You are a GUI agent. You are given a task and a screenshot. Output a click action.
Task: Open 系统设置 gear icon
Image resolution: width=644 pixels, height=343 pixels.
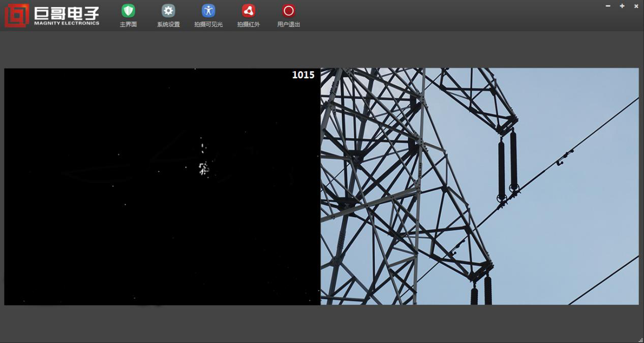click(x=168, y=11)
